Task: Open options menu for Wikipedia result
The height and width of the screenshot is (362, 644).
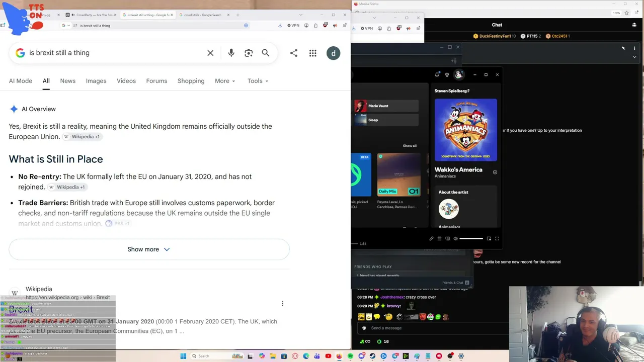Action: pyautogui.click(x=282, y=304)
